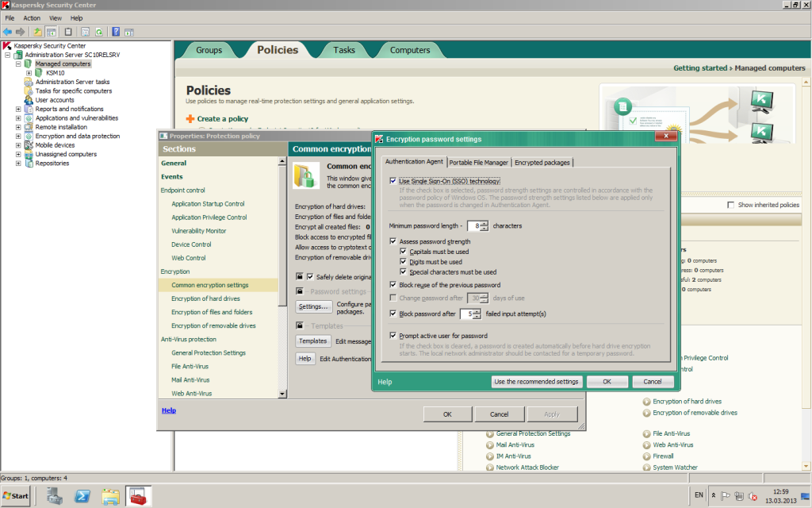
Task: Click Cancel in Encryption password settings
Action: 653,382
